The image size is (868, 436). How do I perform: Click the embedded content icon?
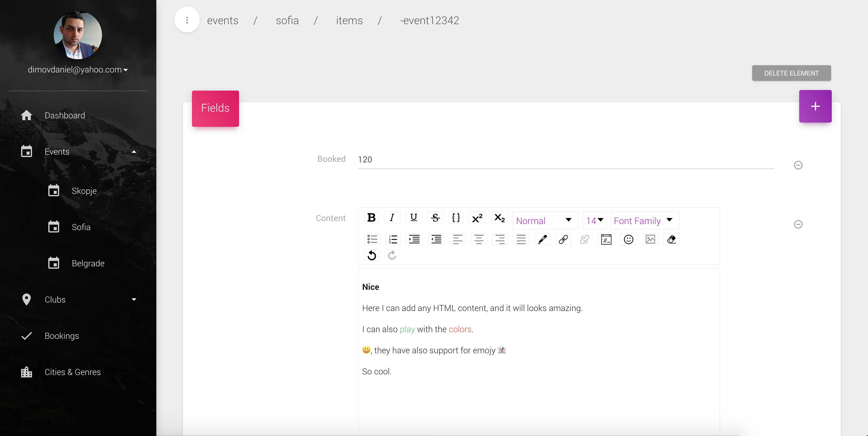pos(606,239)
